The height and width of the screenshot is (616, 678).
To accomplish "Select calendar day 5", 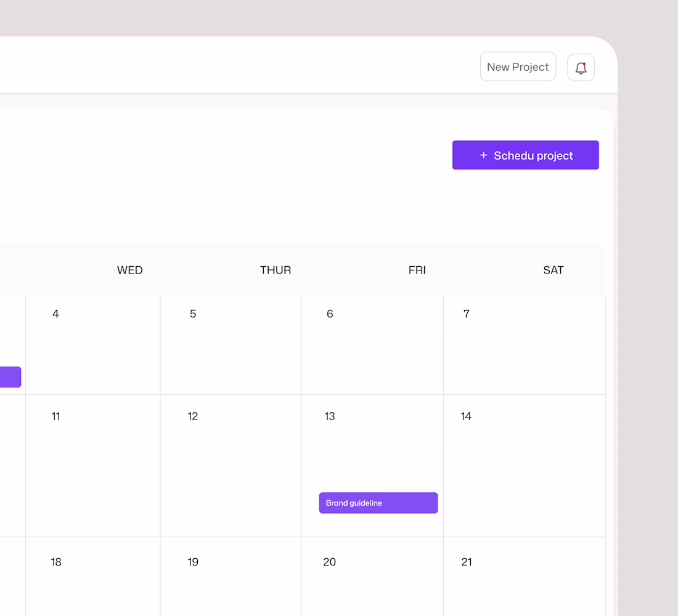I will pyautogui.click(x=193, y=314).
